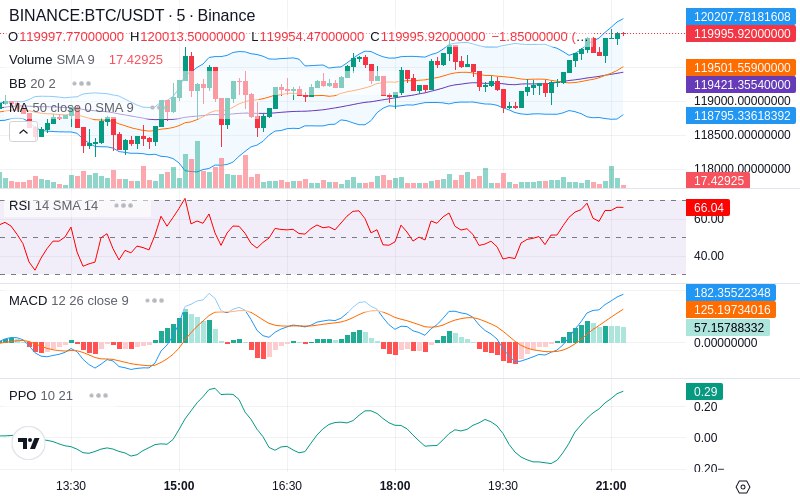Click the open price O119997.77000000 value
Viewport: 800px width, 500px height.
(x=66, y=37)
